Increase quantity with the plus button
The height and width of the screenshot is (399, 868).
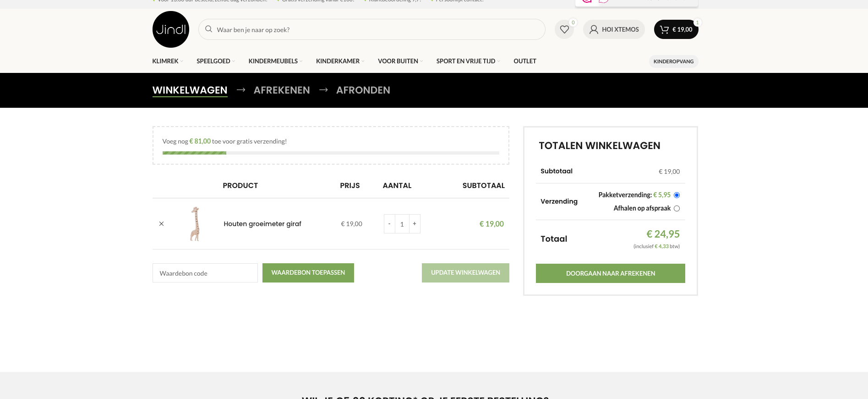tap(415, 224)
